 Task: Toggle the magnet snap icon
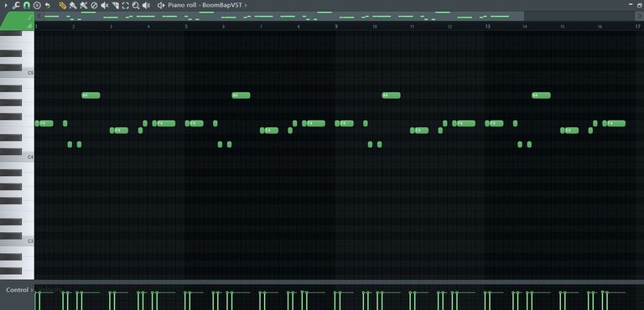[x=27, y=5]
